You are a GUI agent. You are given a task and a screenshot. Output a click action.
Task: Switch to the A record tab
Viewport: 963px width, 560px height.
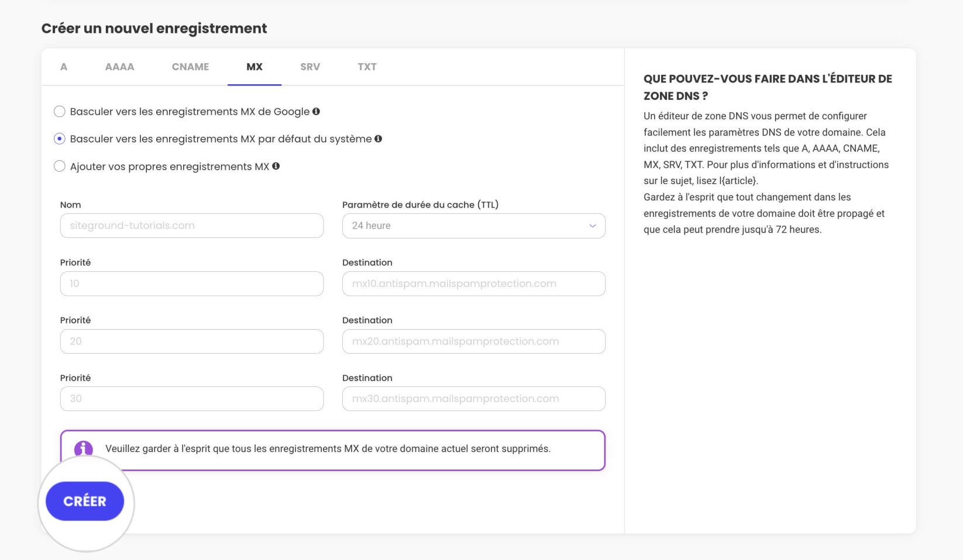coord(64,67)
